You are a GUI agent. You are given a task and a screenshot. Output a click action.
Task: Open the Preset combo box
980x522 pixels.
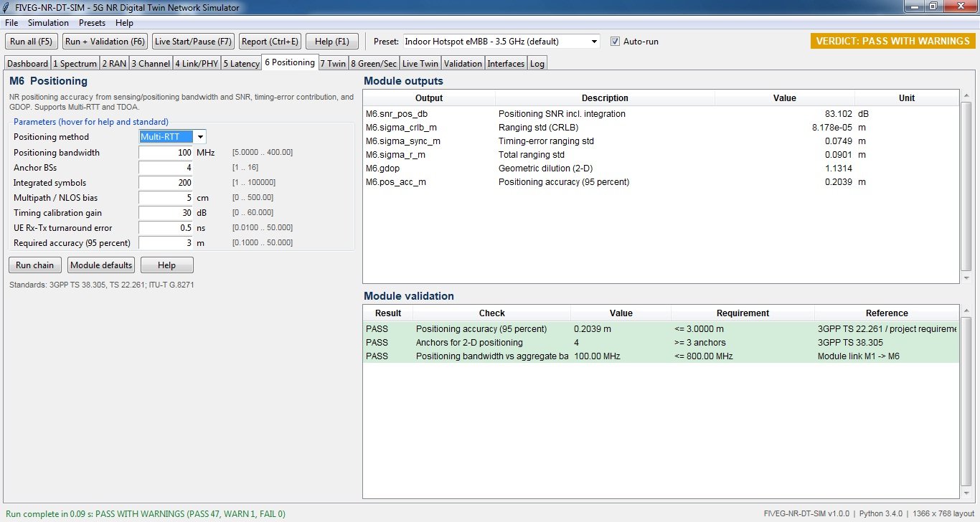point(501,42)
